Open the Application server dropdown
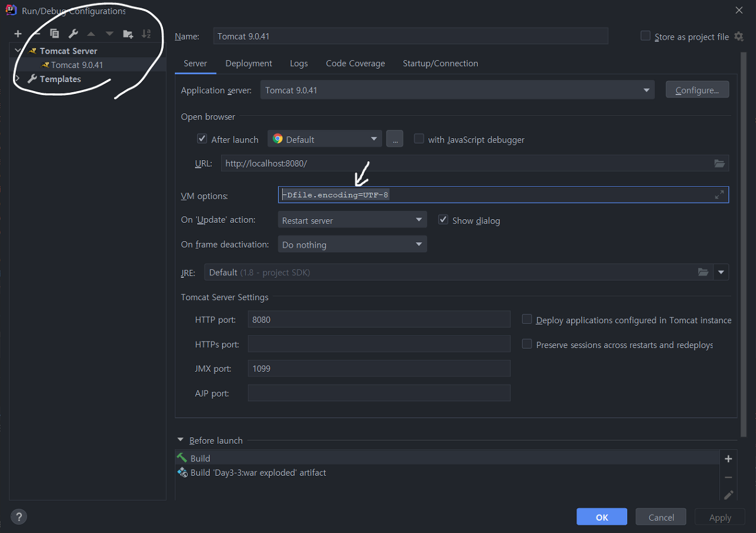The height and width of the screenshot is (533, 756). click(x=457, y=90)
